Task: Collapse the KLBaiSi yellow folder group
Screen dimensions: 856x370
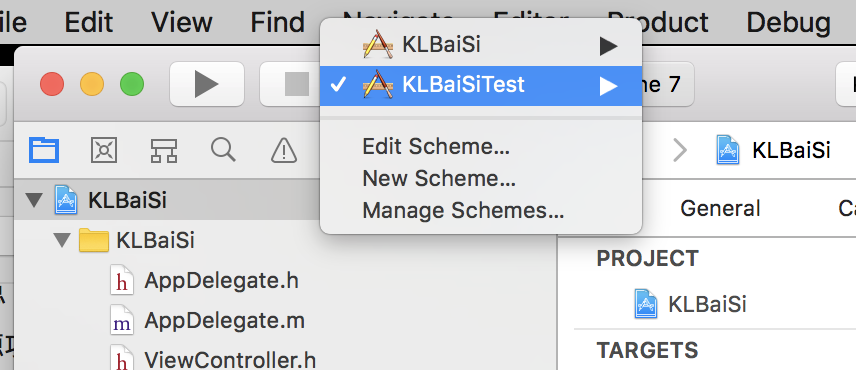Action: 63,240
